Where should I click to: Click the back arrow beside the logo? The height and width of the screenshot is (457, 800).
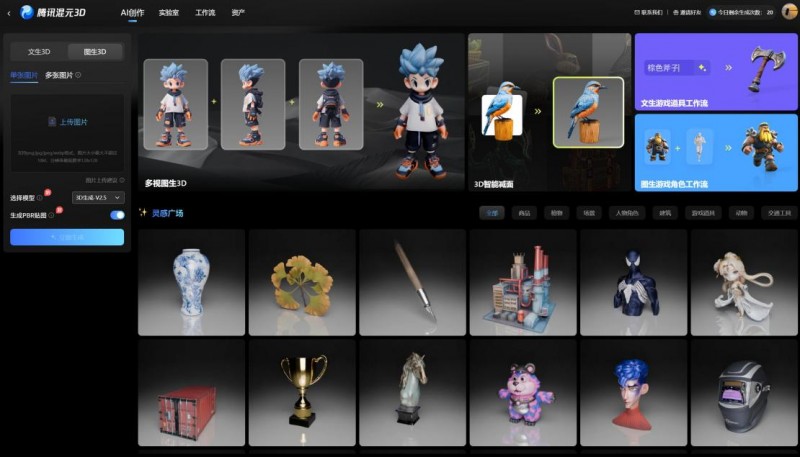(x=9, y=13)
